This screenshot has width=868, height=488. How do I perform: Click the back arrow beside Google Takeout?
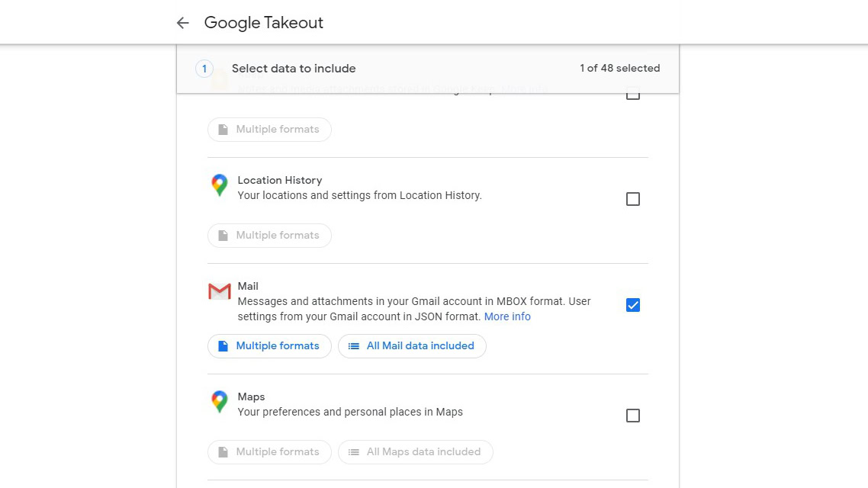click(x=182, y=23)
